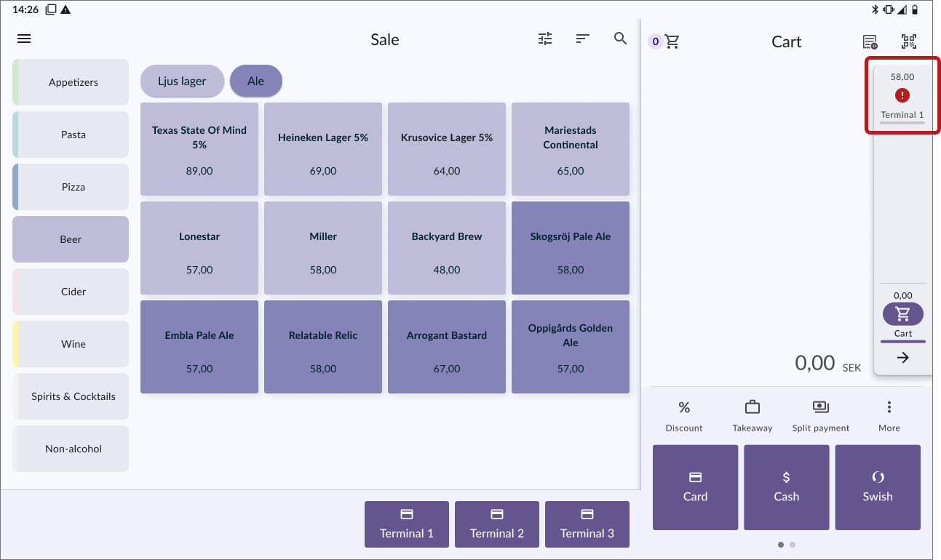Select the Appetizers category

(71, 82)
